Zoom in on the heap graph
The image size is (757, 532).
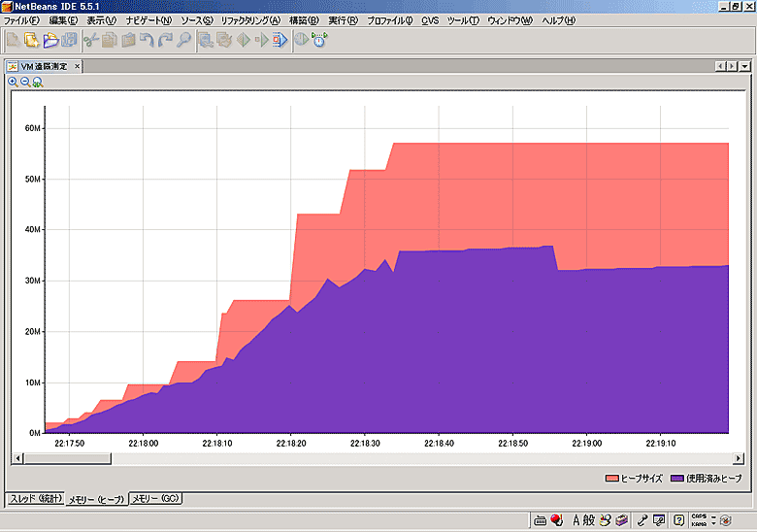coord(13,83)
